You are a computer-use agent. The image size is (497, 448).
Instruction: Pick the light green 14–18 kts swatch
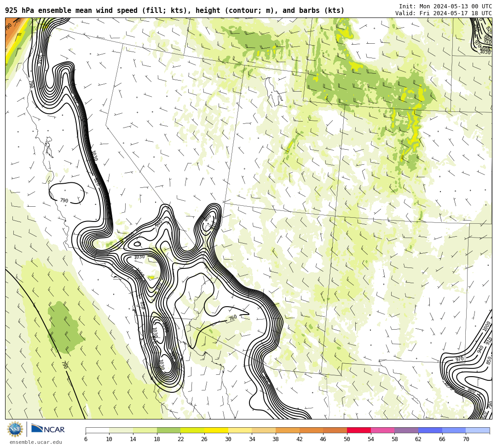coord(145,430)
